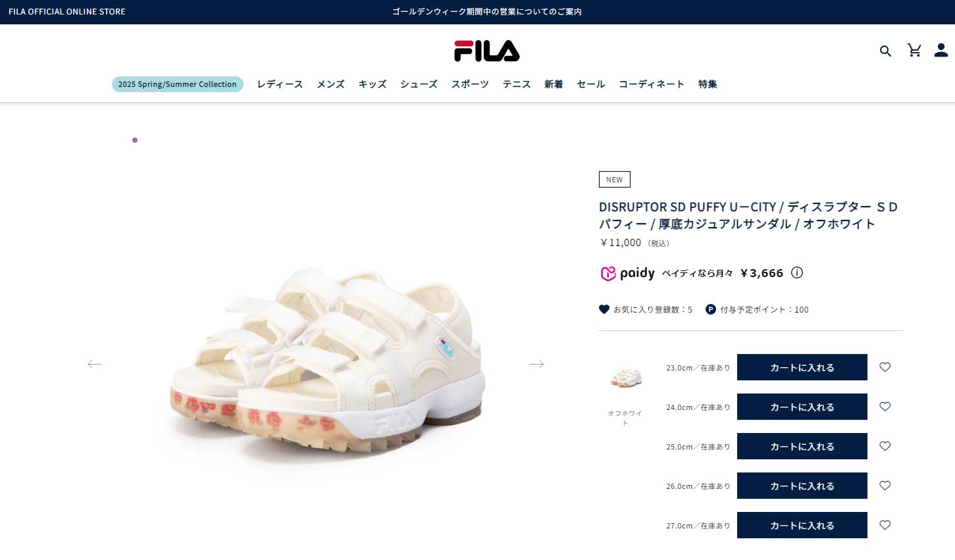Show previous product image arrow
Screen dimensions: 955x560
[x=95, y=364]
